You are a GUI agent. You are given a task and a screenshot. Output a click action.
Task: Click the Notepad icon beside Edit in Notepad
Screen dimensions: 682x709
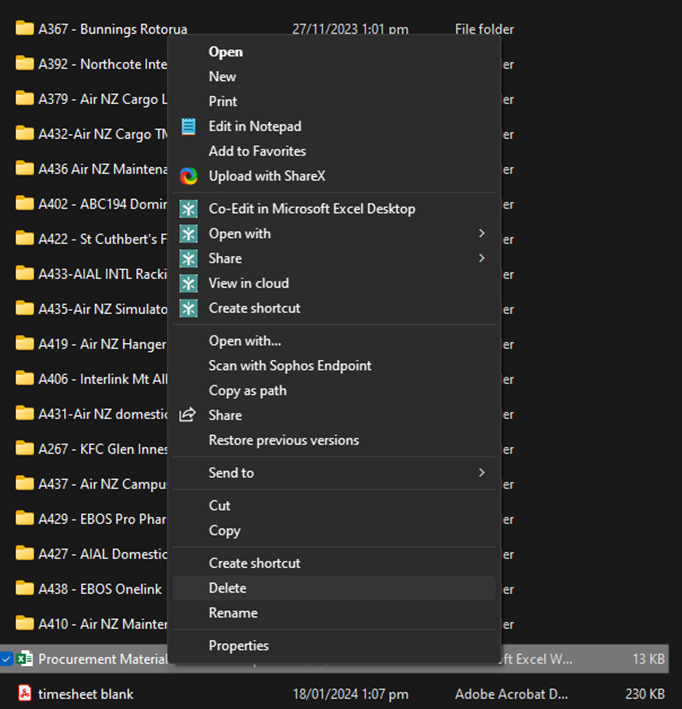coord(189,127)
